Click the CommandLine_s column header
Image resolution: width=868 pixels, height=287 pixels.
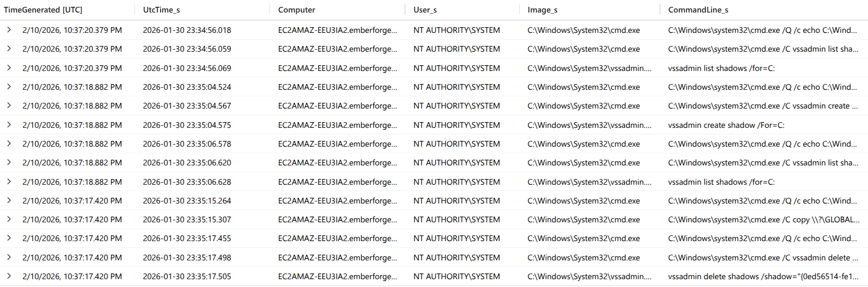(698, 10)
